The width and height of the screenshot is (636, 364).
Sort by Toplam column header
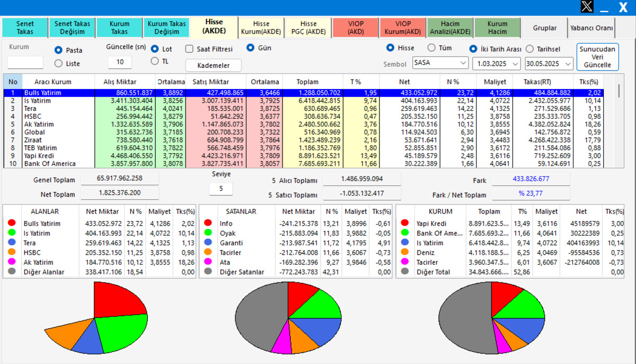(x=308, y=82)
